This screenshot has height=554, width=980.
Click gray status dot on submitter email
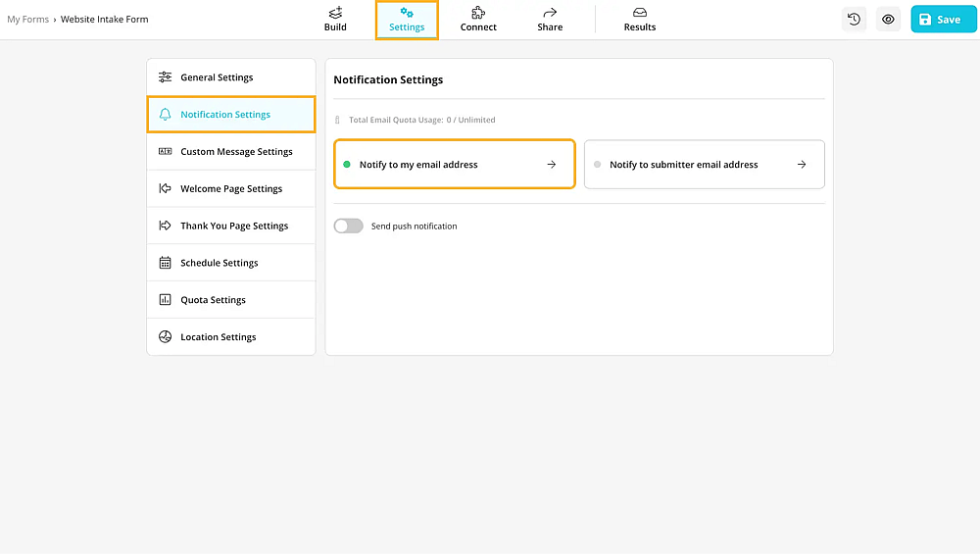click(597, 165)
